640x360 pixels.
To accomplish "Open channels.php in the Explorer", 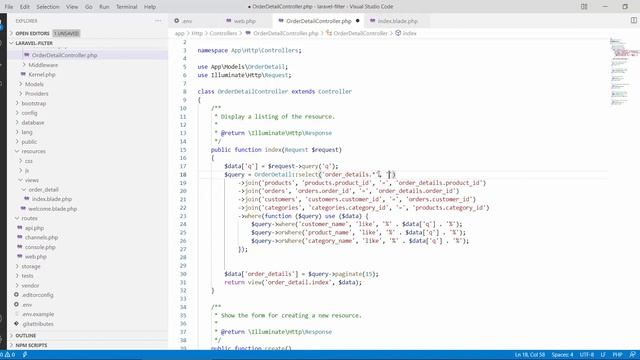I will click(x=41, y=238).
